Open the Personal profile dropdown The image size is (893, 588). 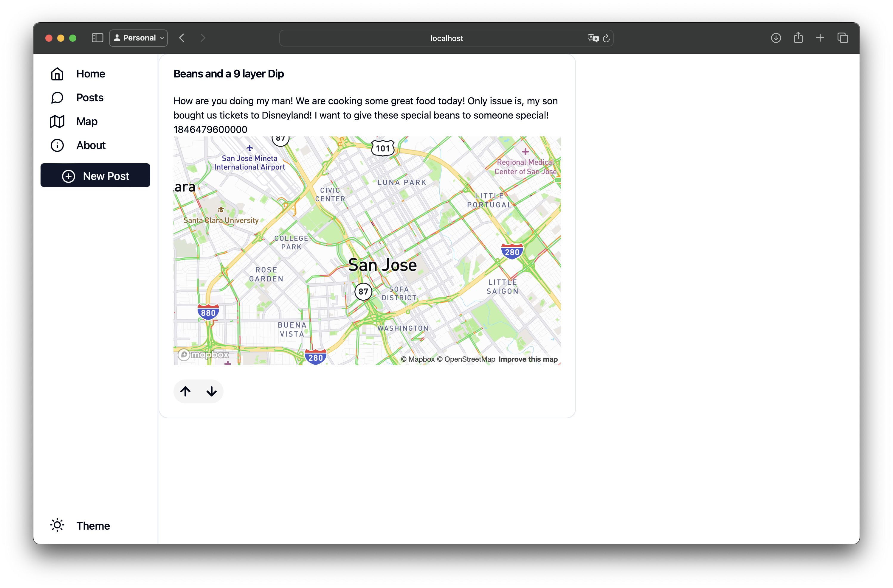point(139,38)
